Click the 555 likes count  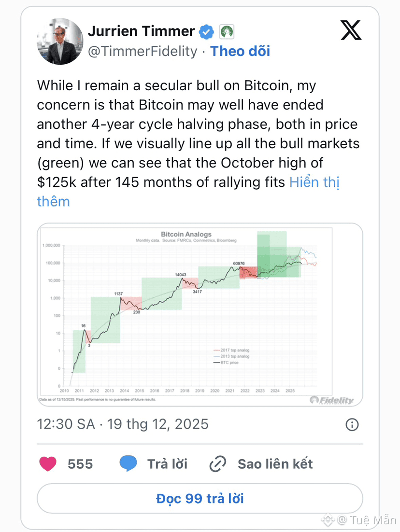point(80,464)
